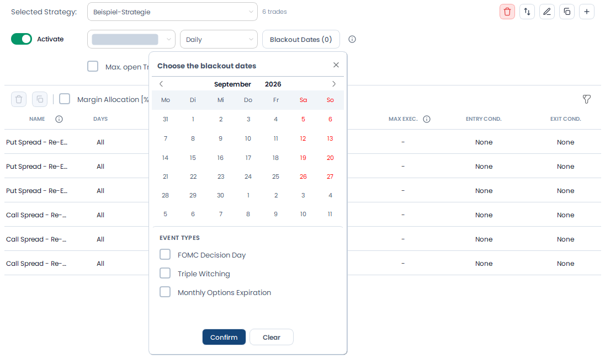Screen dimensions: 605x364
Task: Open info icon beside Blackout Dates
Action: click(352, 39)
